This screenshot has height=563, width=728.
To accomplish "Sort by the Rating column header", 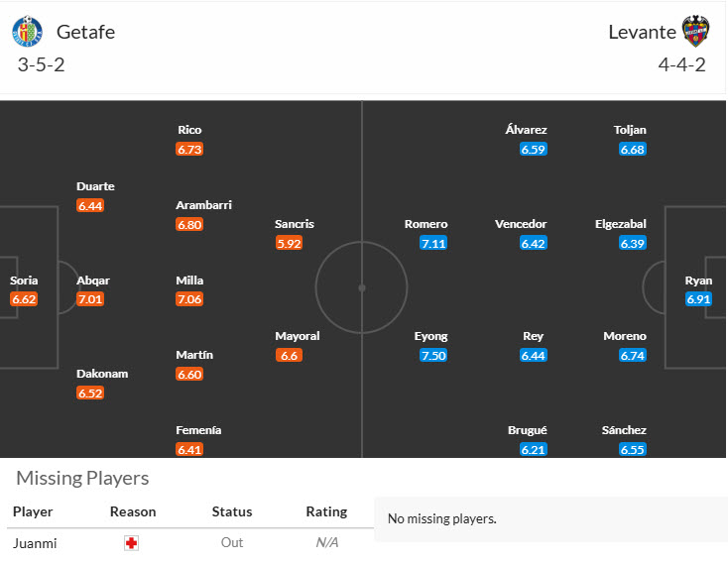I will [x=326, y=512].
